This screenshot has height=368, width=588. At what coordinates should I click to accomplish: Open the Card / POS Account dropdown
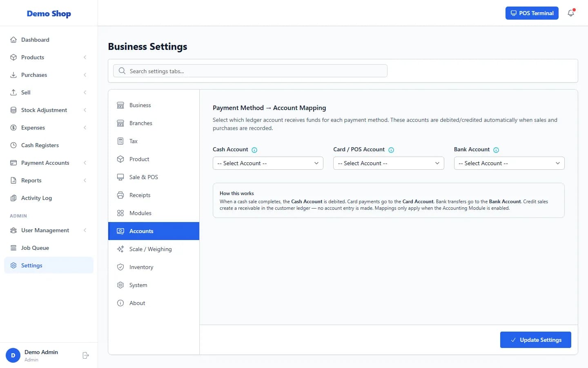(388, 163)
